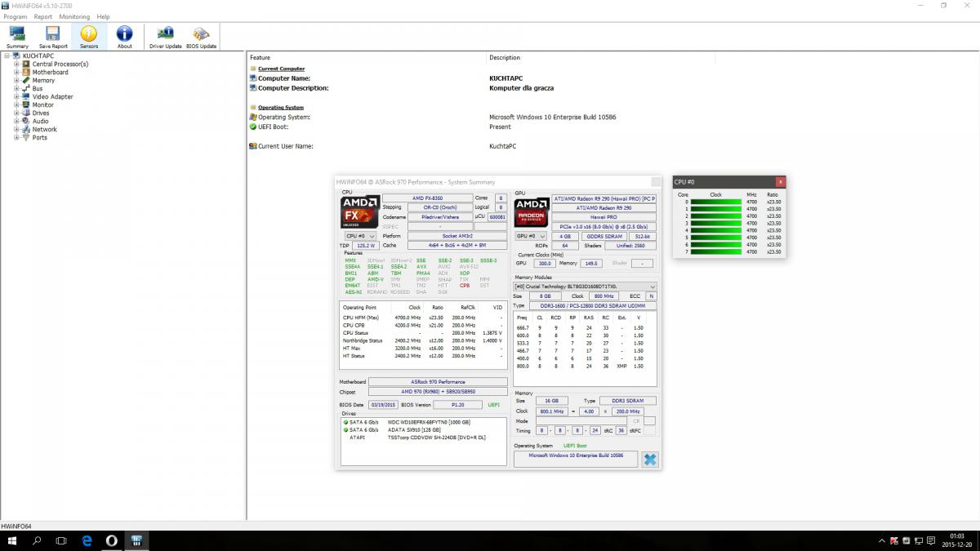Screen dimensions: 980x551
Task: Close the CPU #0 clock window
Action: coord(781,182)
